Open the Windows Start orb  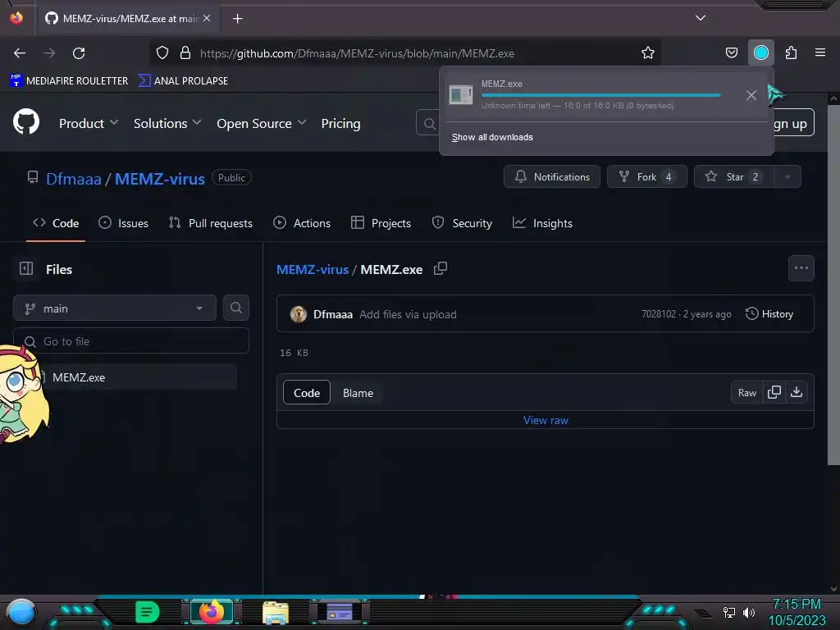tap(21, 612)
